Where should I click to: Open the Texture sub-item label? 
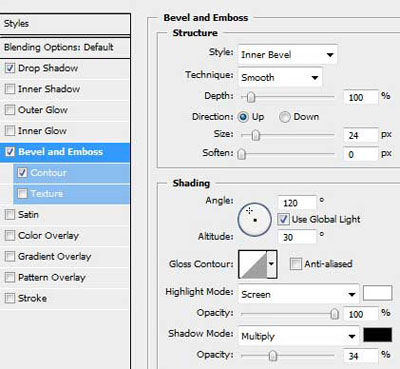[x=47, y=194]
